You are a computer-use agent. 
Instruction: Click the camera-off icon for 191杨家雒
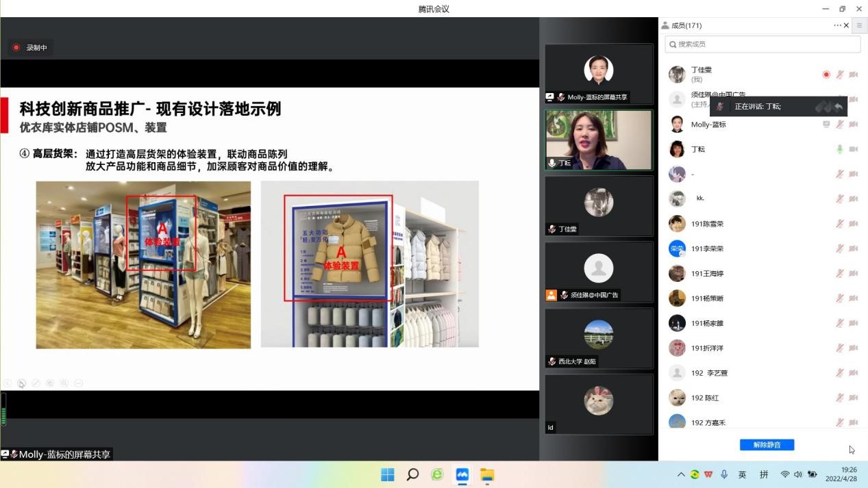[x=854, y=323]
